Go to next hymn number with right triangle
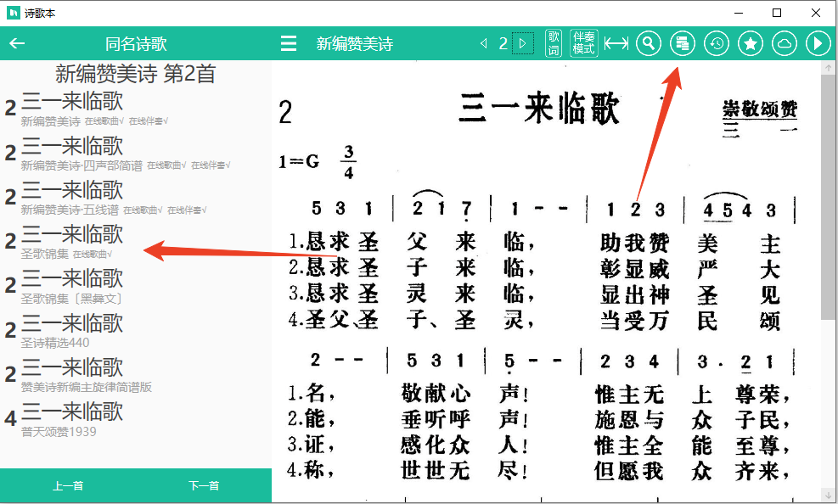838x504 pixels. click(523, 44)
